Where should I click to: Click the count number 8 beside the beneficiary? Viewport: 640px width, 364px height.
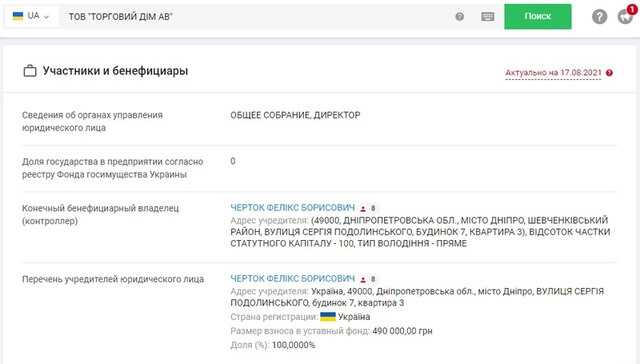(x=373, y=209)
